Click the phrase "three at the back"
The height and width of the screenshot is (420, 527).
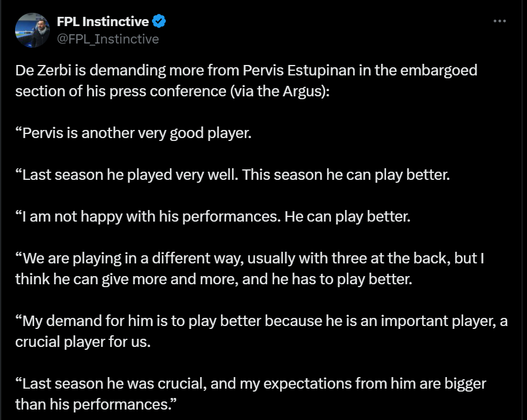click(355, 258)
